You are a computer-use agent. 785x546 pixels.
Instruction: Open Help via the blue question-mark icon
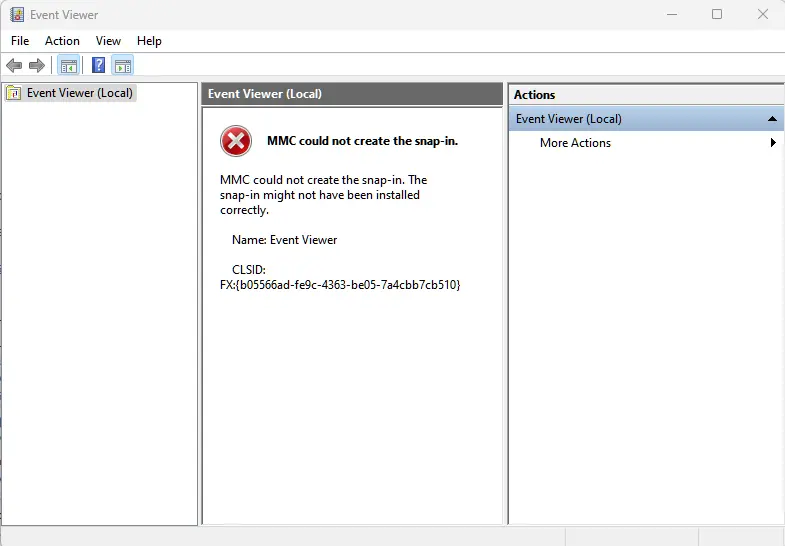point(99,66)
